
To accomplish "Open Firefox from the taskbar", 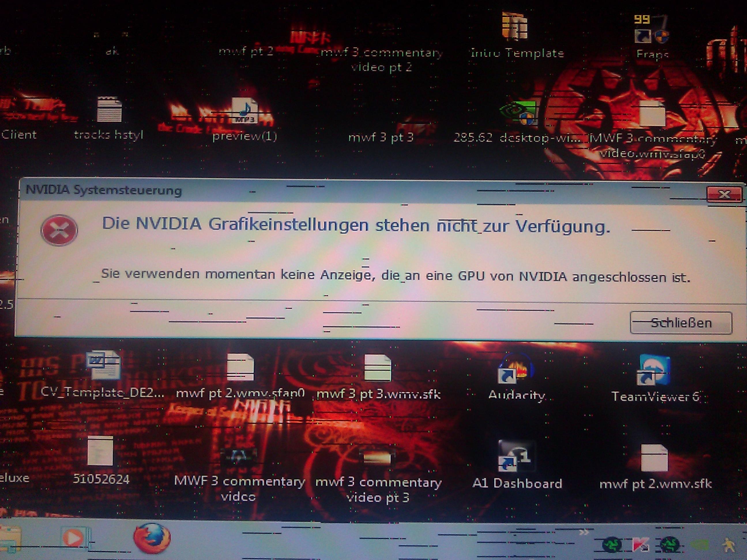I will tap(152, 538).
